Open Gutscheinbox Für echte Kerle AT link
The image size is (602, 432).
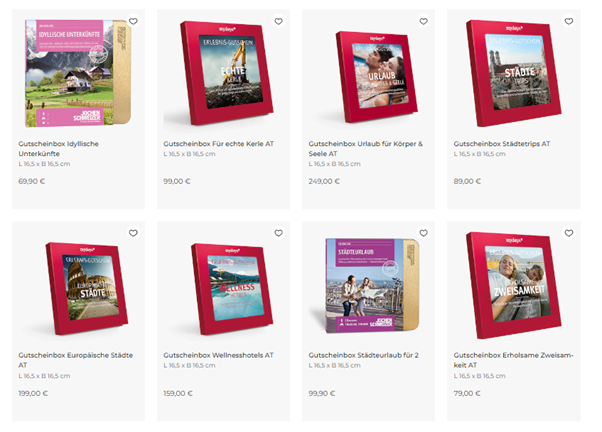click(218, 144)
